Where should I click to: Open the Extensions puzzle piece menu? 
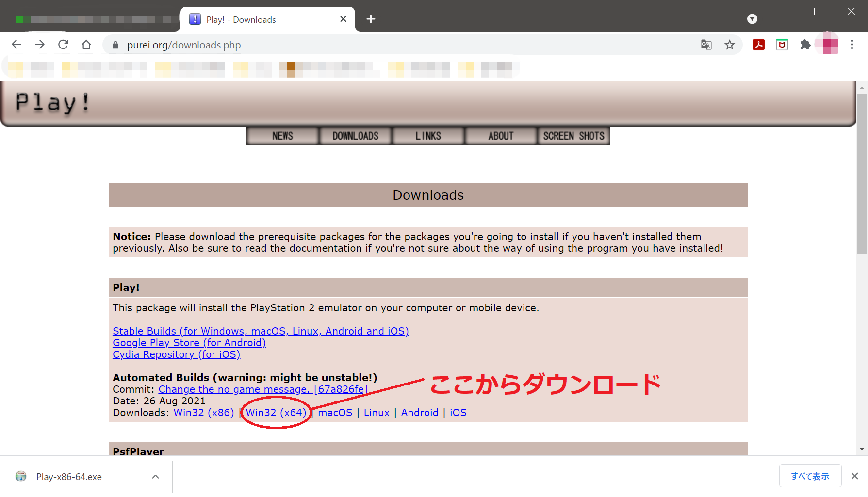pyautogui.click(x=805, y=45)
